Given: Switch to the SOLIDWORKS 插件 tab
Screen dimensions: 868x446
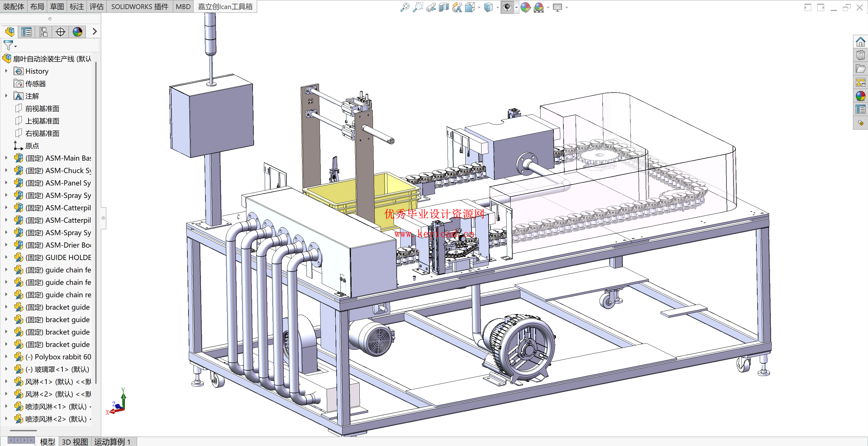Looking at the screenshot, I should tap(140, 6).
